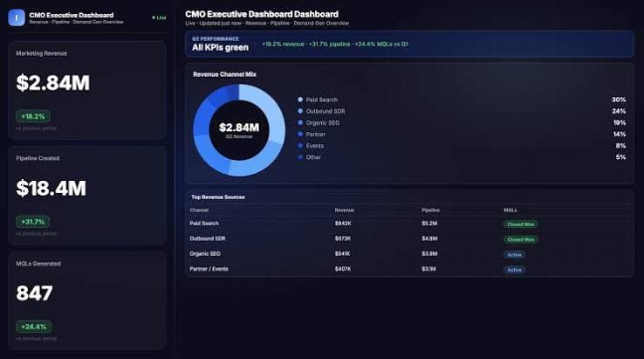This screenshot has width=644, height=359.
Task: Click the green Live status indicator
Action: (159, 17)
